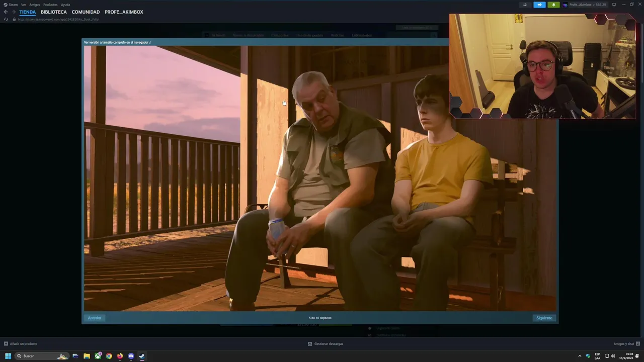Open the volume speaker icon in tray

[x=613, y=356]
